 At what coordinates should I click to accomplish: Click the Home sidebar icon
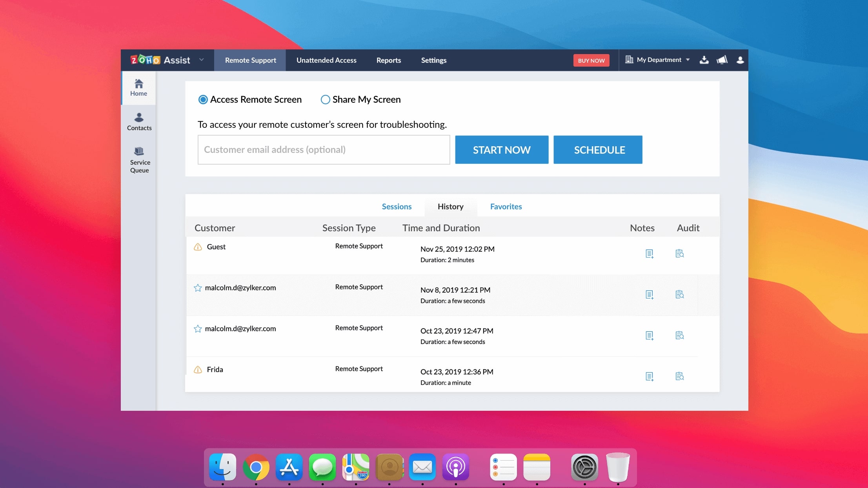(139, 87)
